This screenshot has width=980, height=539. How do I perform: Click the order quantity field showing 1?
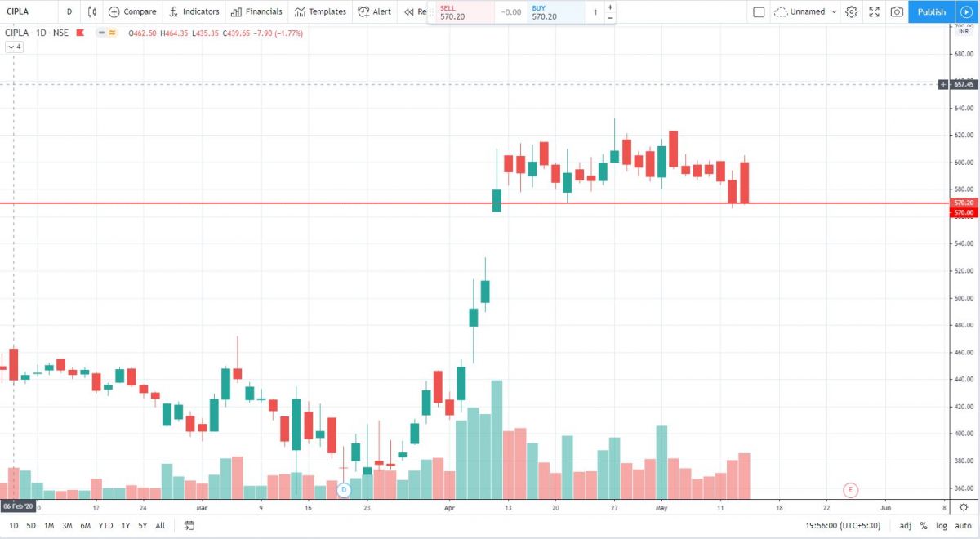coord(595,12)
